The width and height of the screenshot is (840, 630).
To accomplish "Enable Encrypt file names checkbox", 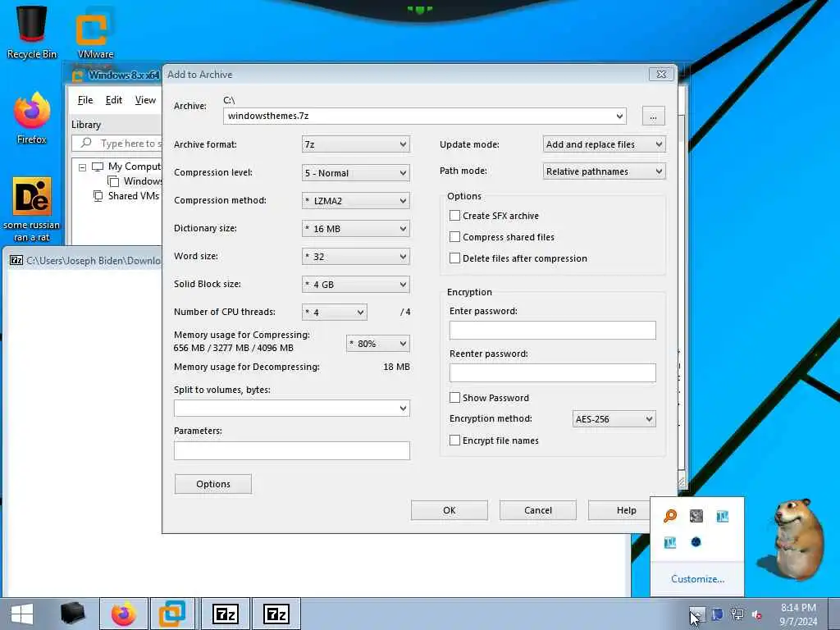I will (454, 441).
